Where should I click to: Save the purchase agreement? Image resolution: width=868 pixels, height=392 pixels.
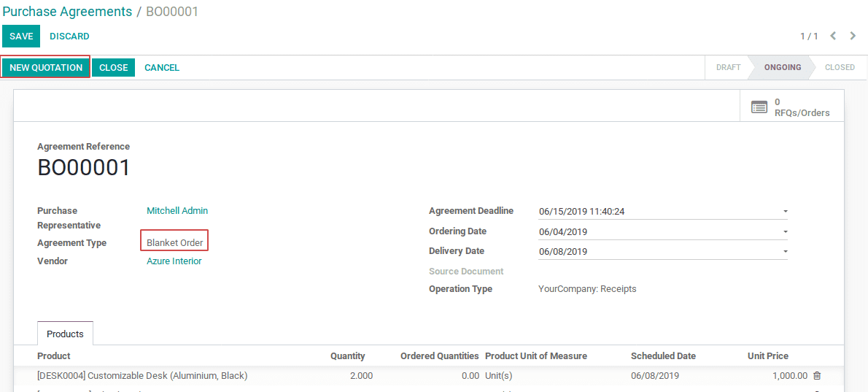click(x=21, y=36)
